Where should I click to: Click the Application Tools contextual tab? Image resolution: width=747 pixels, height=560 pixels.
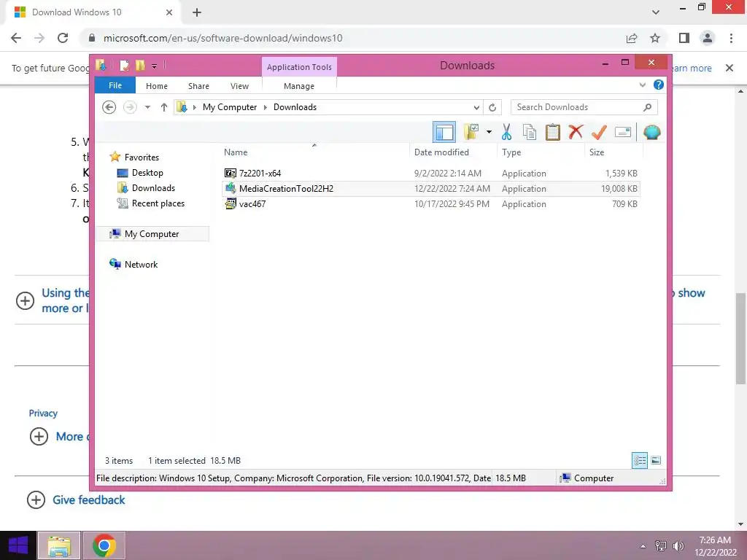click(299, 66)
